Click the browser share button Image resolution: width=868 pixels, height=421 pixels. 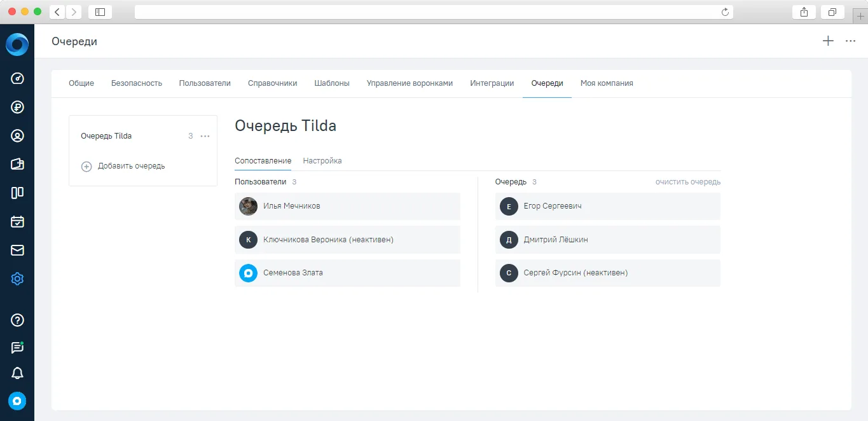(x=804, y=11)
